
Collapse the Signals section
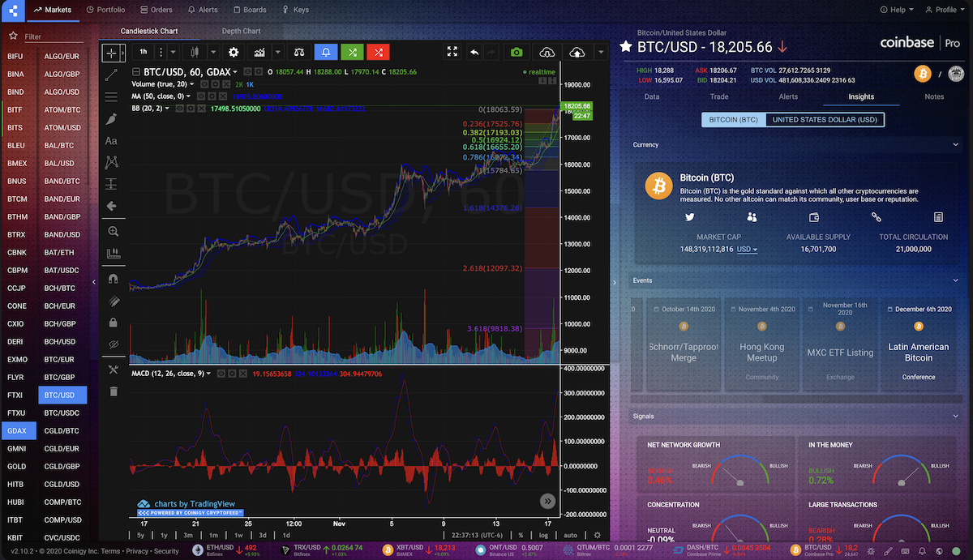tap(957, 417)
